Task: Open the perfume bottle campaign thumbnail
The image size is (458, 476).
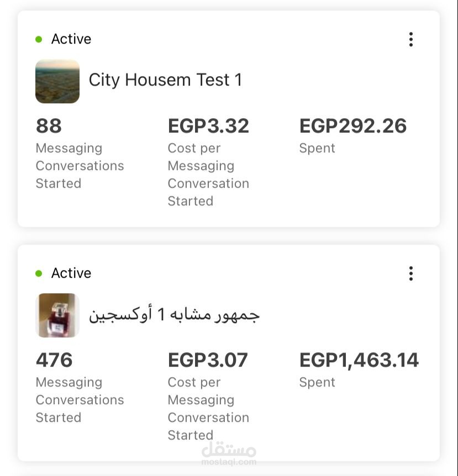Action: pos(57,315)
